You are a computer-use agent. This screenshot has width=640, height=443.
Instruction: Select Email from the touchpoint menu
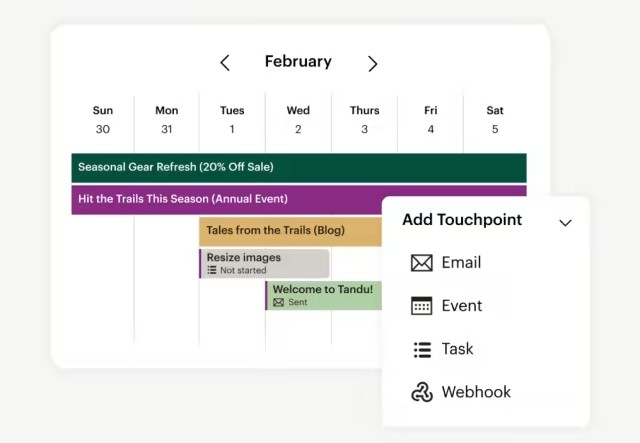pyautogui.click(x=461, y=263)
